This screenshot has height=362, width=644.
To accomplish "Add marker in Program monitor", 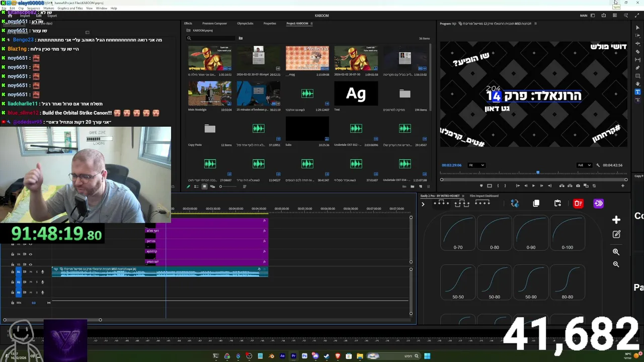I will 481,186.
